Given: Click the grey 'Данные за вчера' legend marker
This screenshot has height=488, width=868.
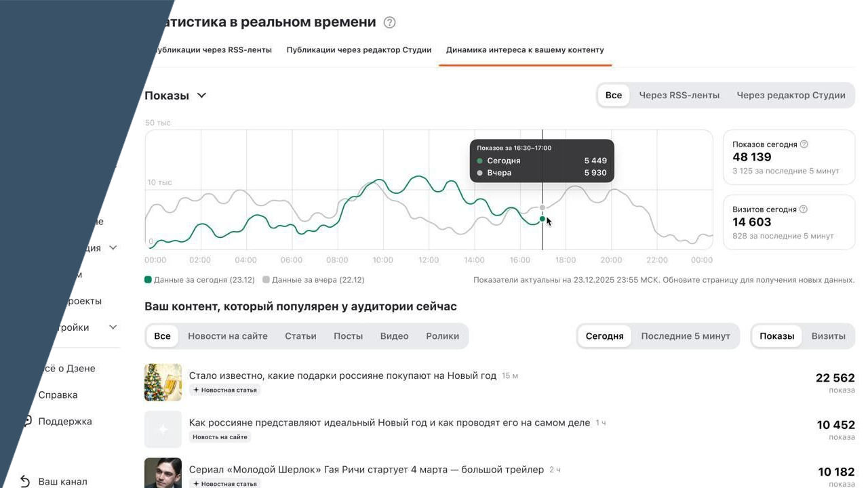Looking at the screenshot, I should click(x=266, y=280).
